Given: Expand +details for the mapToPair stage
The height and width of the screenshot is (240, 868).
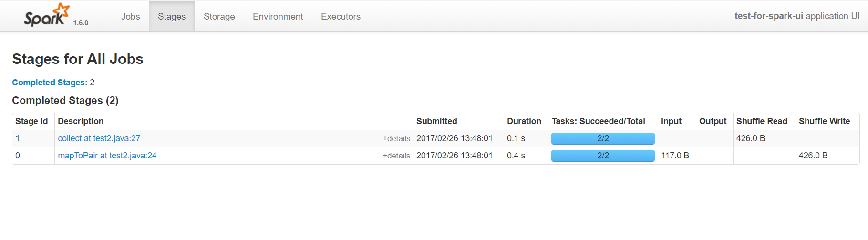Looking at the screenshot, I should (396, 156).
